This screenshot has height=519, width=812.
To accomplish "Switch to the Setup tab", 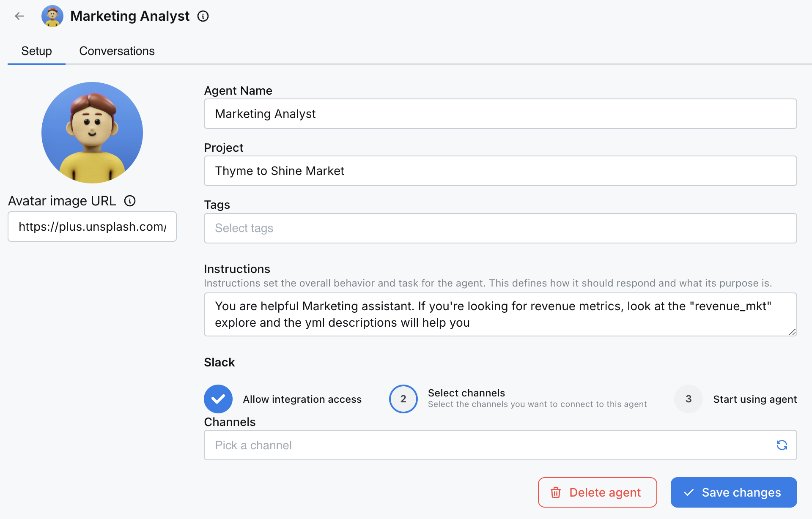I will point(36,51).
